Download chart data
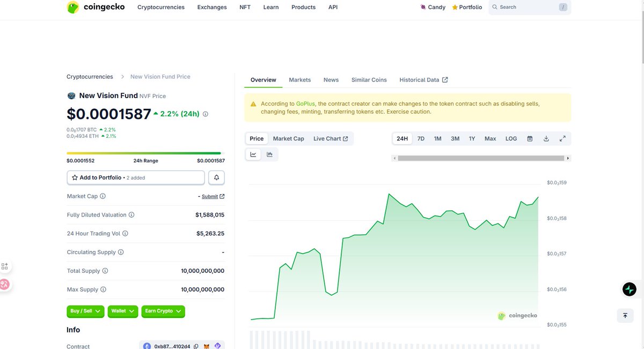Viewport: 644px width, 349px height. (546, 139)
